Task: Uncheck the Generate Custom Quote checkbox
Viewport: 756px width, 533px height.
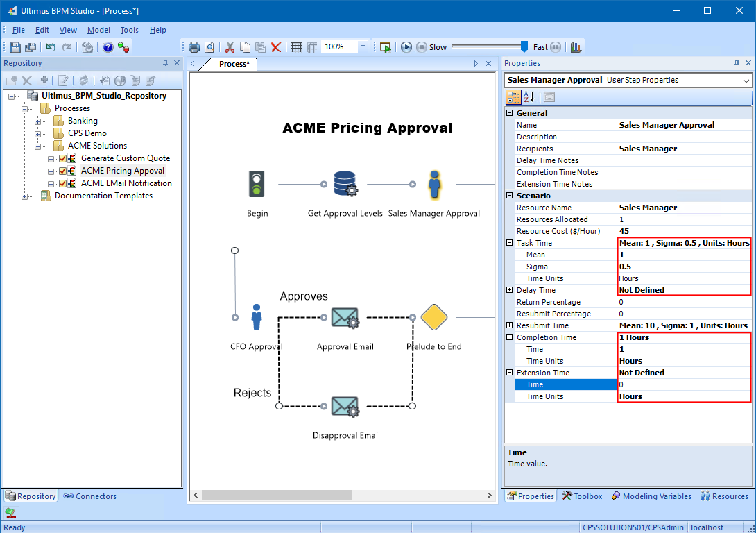Action: 63,158
